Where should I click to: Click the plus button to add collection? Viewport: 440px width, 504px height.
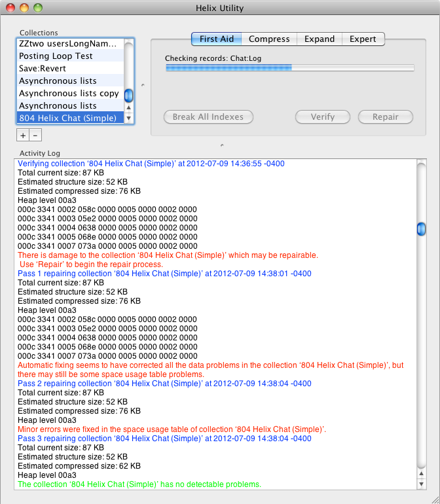[x=23, y=135]
